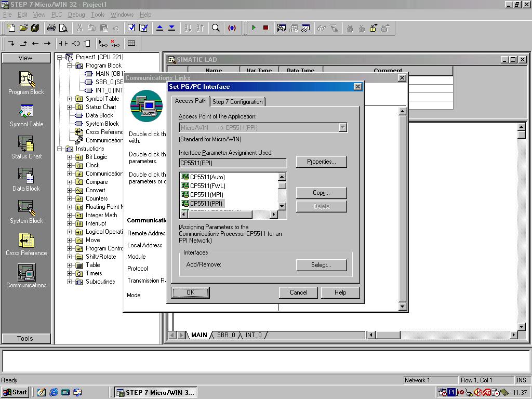Insert a coil using the toolbar icon

[76, 43]
